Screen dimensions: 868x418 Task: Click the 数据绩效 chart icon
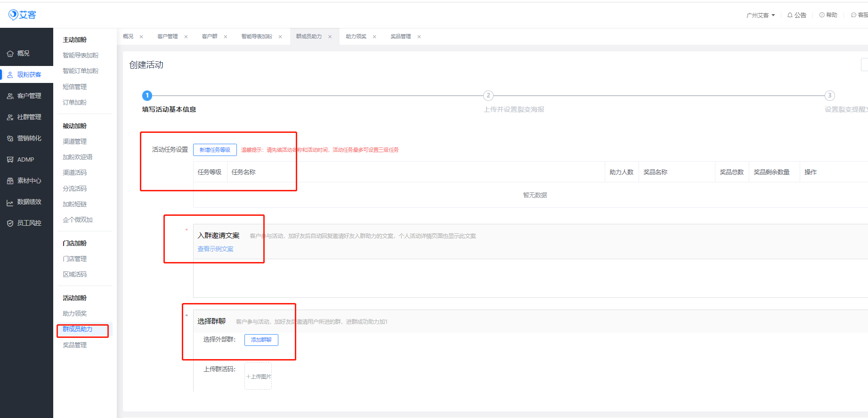(x=10, y=203)
